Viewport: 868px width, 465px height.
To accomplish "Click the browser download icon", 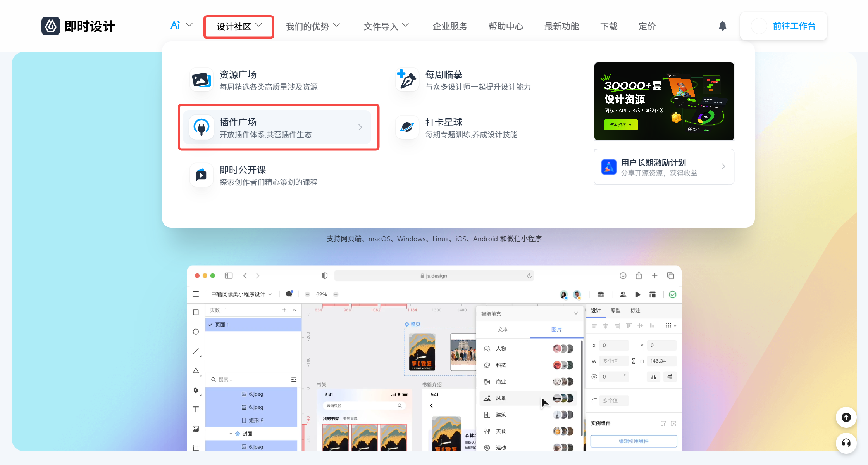I will 623,276.
